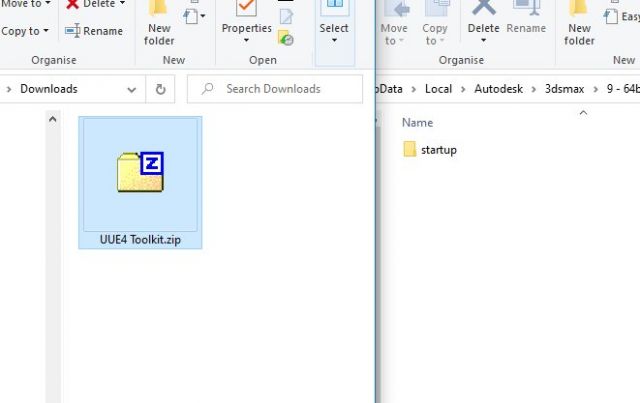Click Rename in the Downloads window ribbon
Viewport: 640px width, 403px height.
click(94, 31)
